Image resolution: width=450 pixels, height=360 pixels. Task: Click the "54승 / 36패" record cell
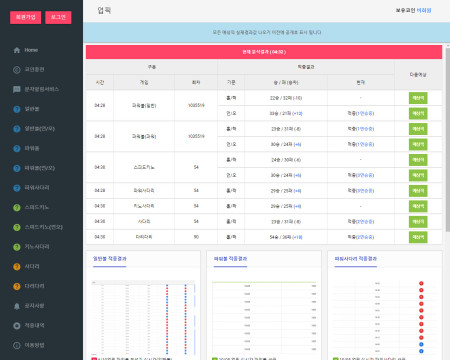pos(286,237)
